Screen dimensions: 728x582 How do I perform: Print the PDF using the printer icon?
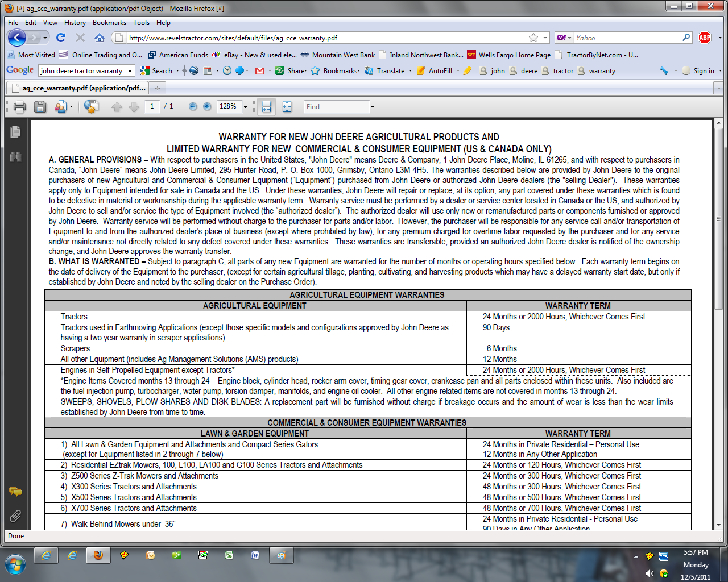point(20,107)
